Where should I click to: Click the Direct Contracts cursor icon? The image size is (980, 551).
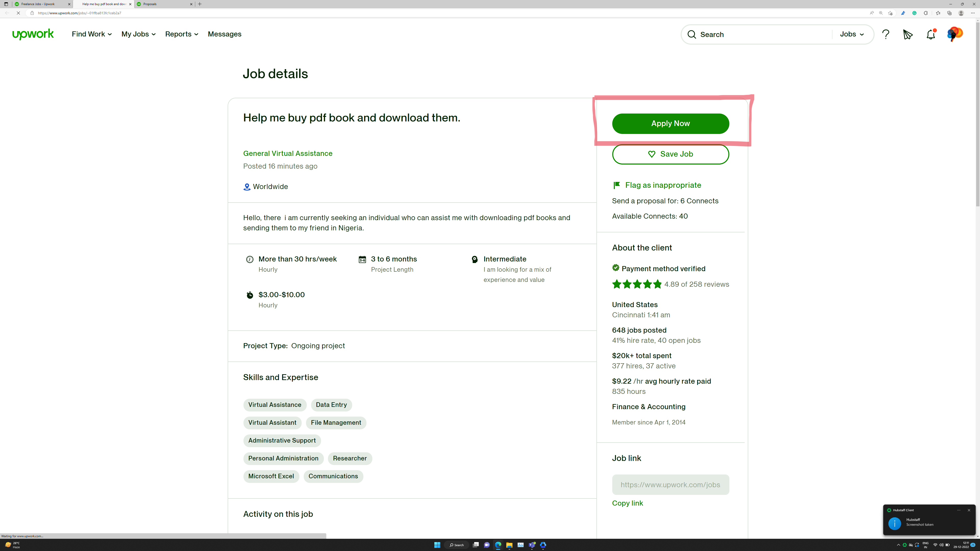tap(908, 35)
